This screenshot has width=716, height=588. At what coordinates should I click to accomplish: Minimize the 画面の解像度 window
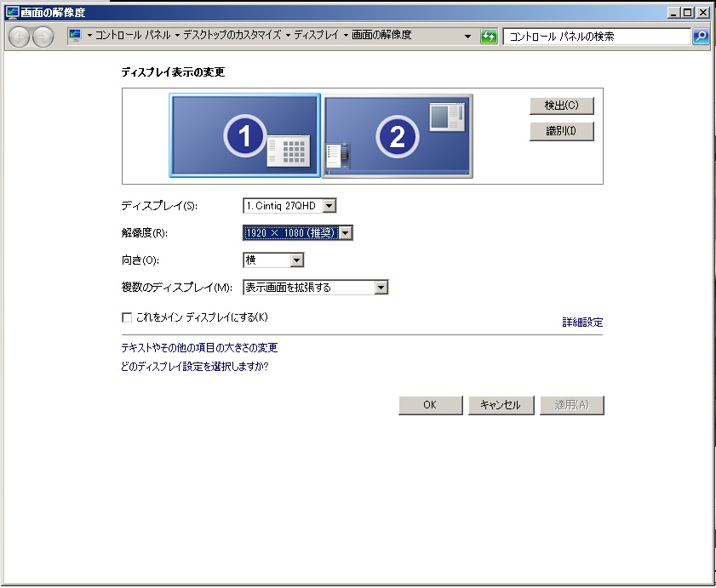[673, 13]
